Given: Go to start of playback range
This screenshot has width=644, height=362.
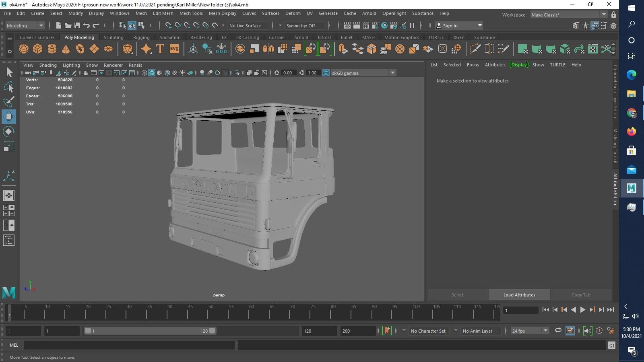Looking at the screenshot, I should (x=545, y=310).
